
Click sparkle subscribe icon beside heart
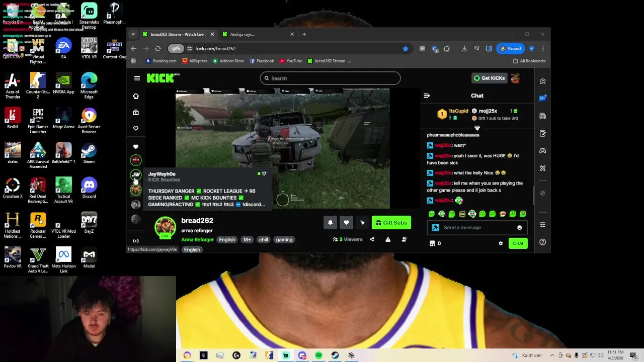pos(362,223)
